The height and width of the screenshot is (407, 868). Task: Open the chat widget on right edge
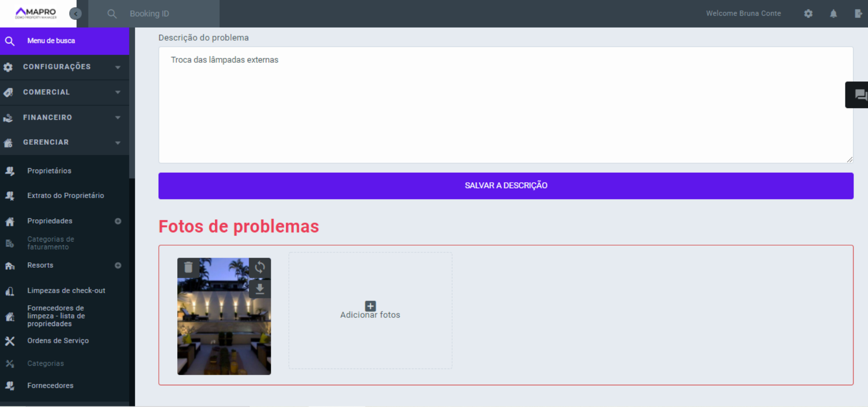(x=859, y=95)
